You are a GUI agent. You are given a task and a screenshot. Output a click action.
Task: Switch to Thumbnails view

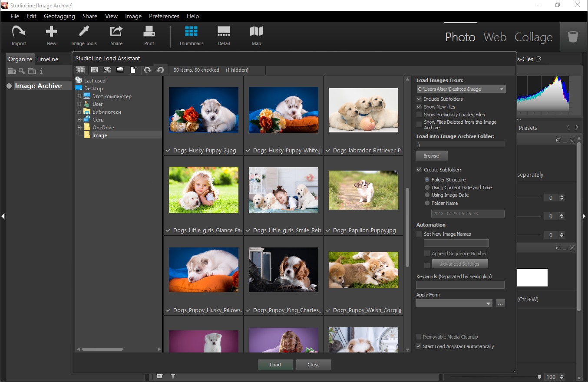(x=191, y=36)
